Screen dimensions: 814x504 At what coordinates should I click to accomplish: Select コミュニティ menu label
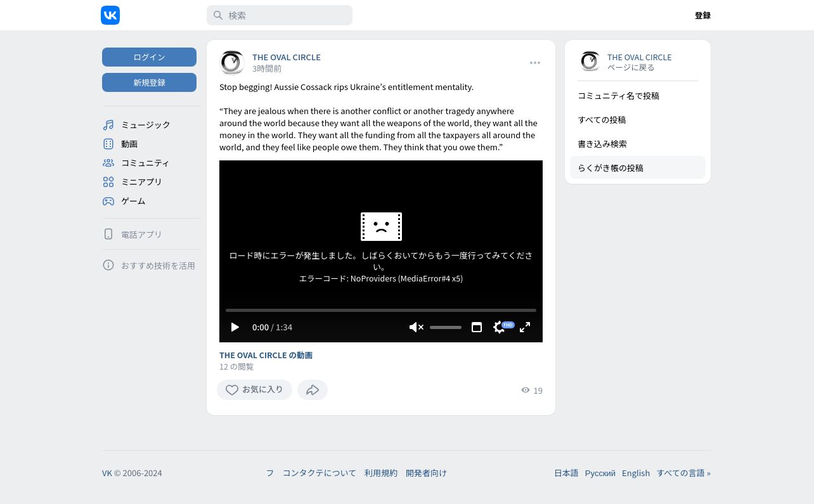(145, 163)
